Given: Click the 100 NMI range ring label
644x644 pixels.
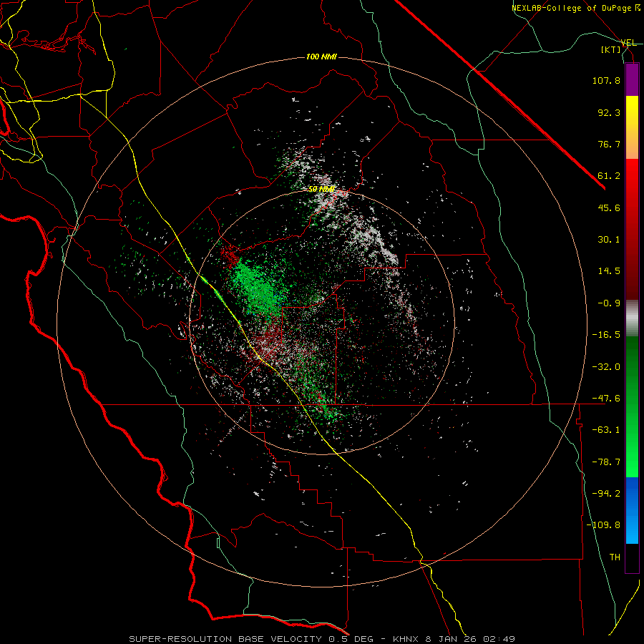Looking at the screenshot, I should click(x=321, y=57).
